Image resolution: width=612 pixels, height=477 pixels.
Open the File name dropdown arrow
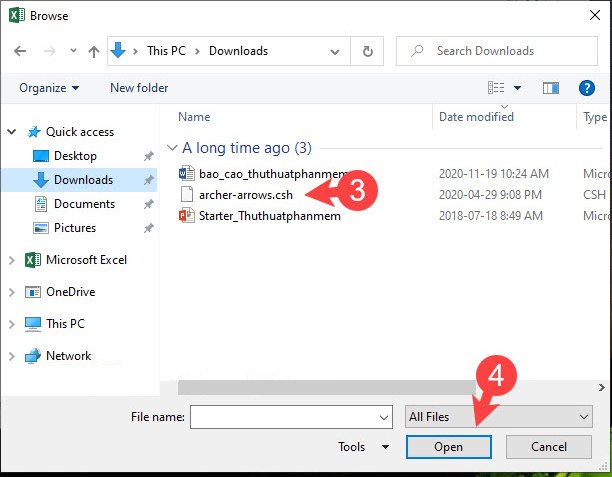[x=384, y=418]
